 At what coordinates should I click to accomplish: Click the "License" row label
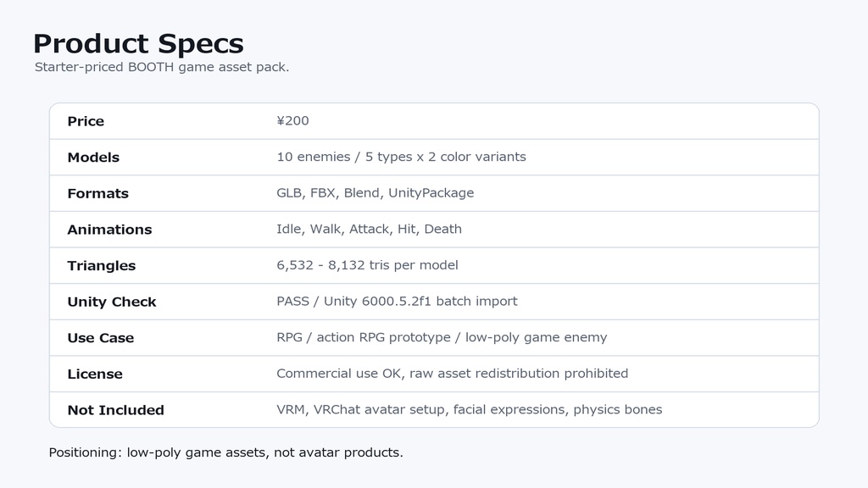(95, 374)
